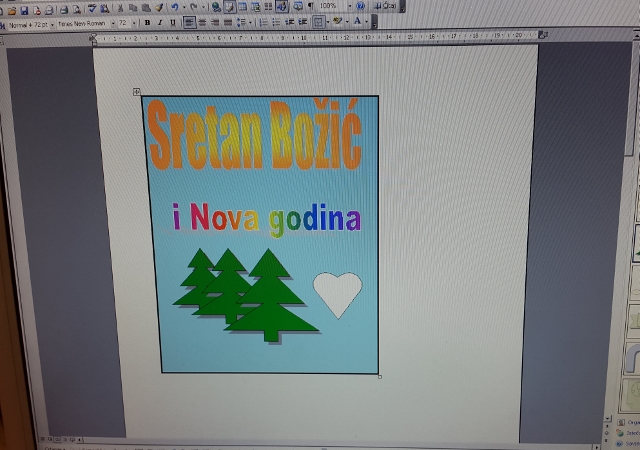Click the Open folder icon
Viewport: 640px width, 450px height.
pyautogui.click(x=12, y=11)
